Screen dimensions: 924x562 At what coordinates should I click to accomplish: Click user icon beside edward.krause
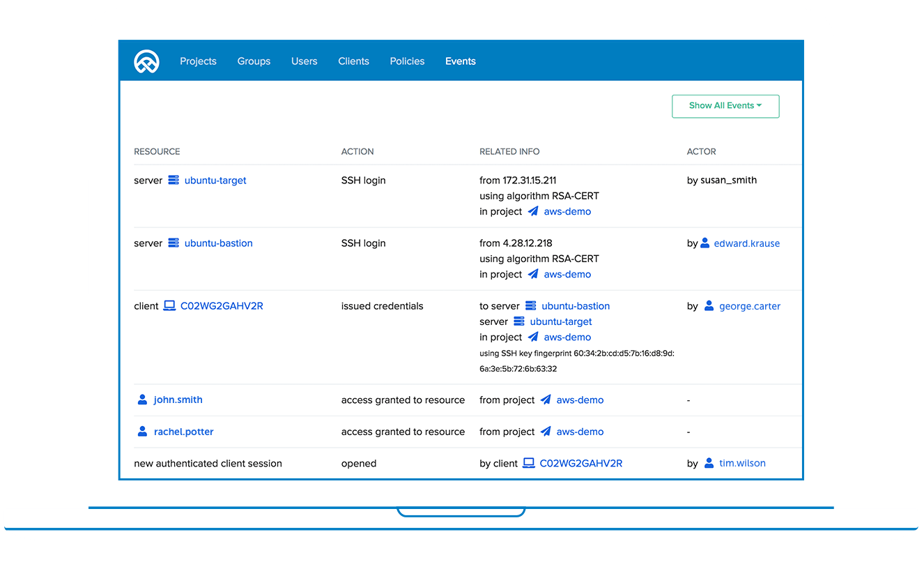[705, 243]
